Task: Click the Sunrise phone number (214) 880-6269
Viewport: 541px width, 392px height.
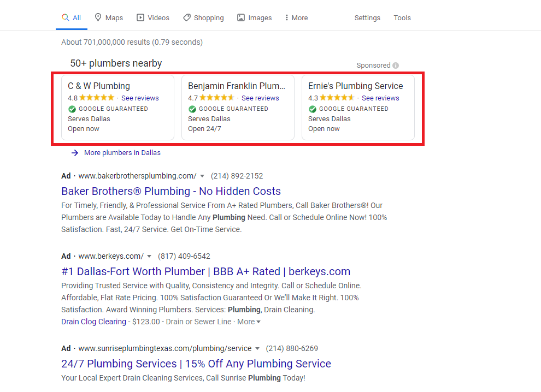Action: click(x=292, y=349)
